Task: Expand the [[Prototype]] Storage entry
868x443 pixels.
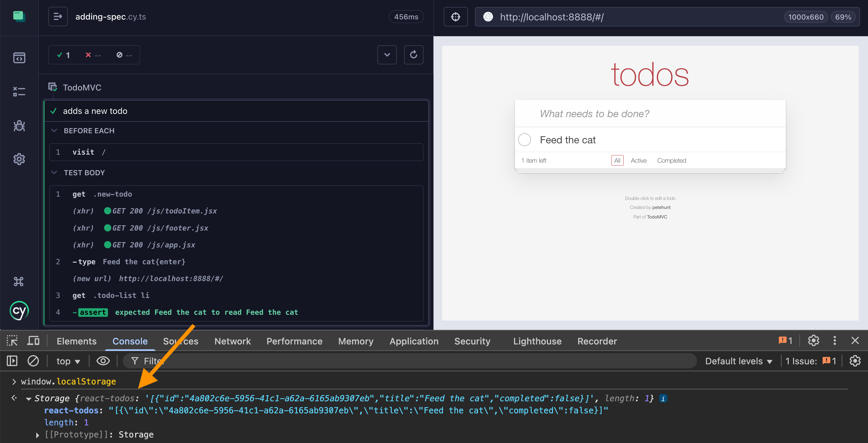Action: click(37, 435)
